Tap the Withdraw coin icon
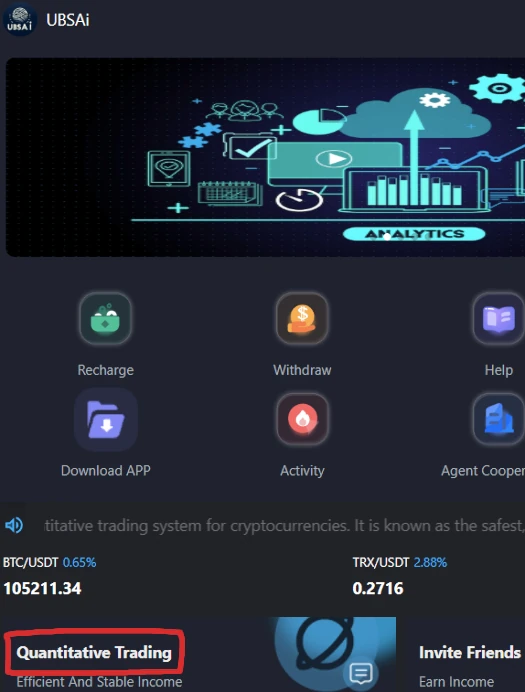The height and width of the screenshot is (692, 525). click(302, 319)
